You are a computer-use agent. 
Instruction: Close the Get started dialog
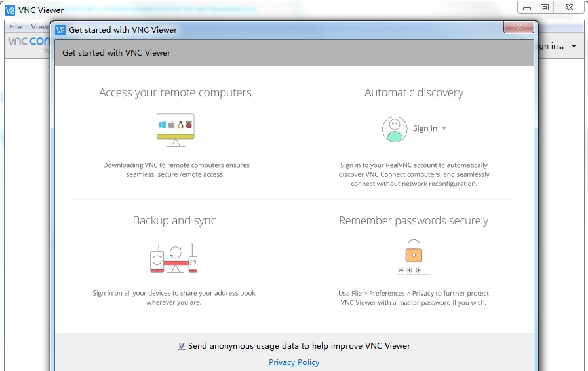pyautogui.click(x=519, y=27)
